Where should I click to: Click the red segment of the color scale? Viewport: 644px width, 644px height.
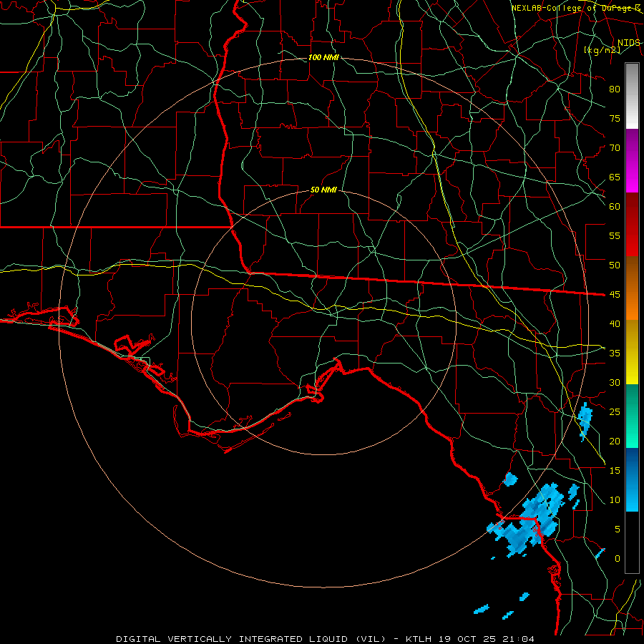(632, 225)
